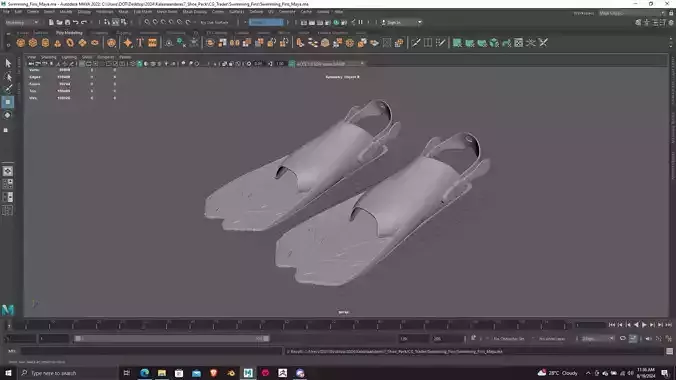Viewport: 676px width, 380px height.
Task: Open the Workspace selector dropdown
Action: [632, 13]
